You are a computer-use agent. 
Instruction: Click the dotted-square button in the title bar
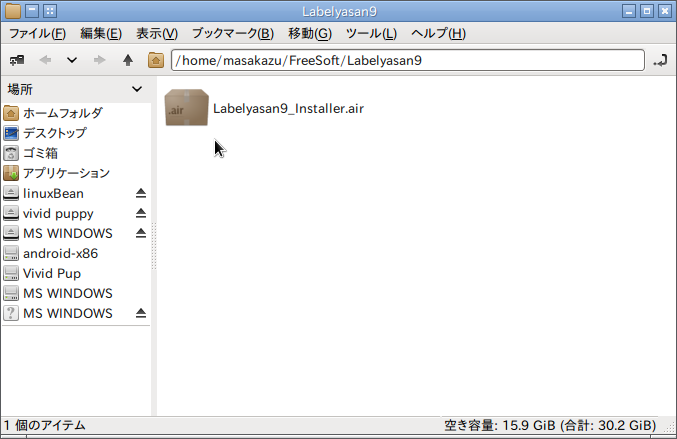pos(50,11)
